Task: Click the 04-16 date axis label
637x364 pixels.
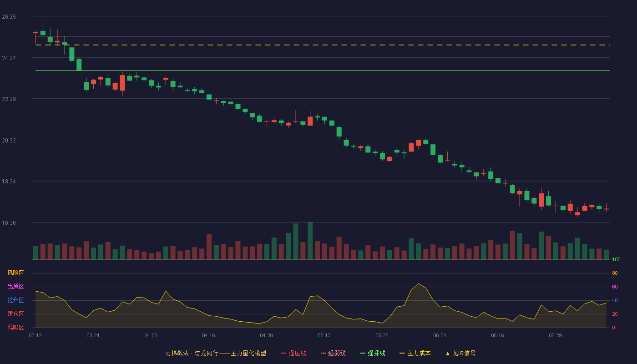Action: tap(208, 335)
